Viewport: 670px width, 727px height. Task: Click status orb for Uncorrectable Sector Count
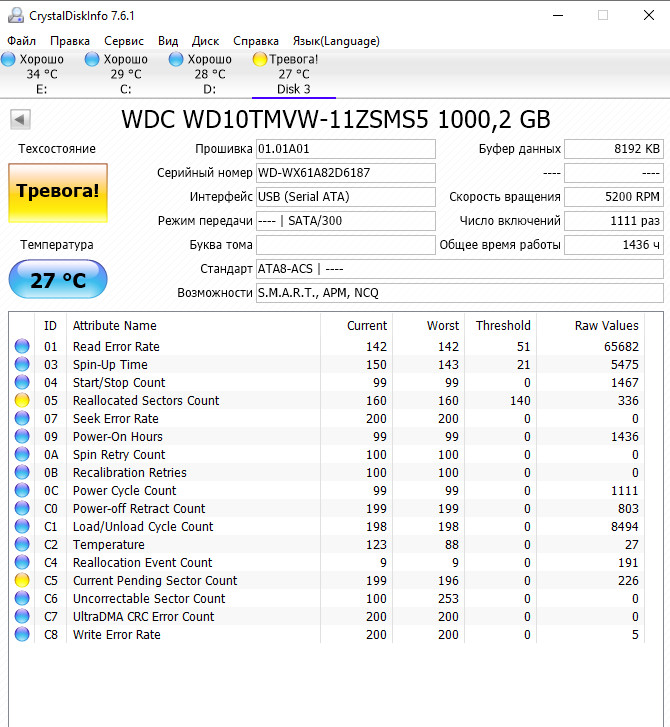(22, 598)
